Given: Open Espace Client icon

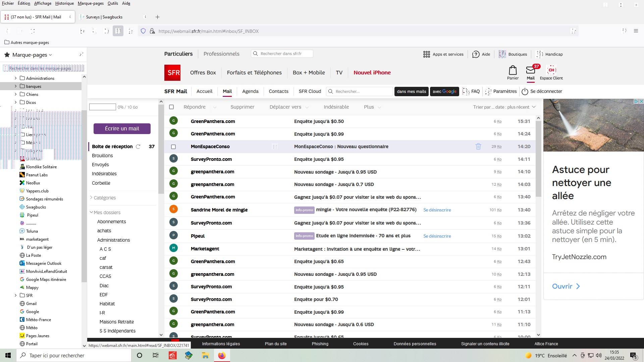Looking at the screenshot, I should click(551, 70).
